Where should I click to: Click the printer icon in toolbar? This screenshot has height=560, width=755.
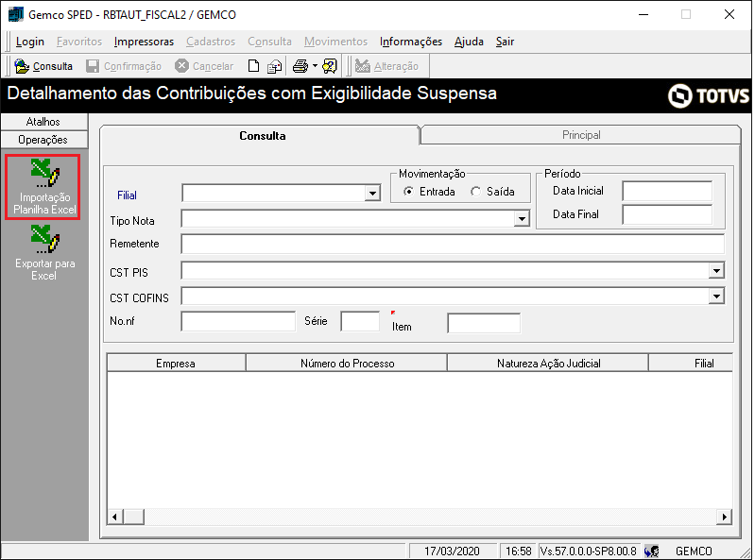click(x=300, y=66)
